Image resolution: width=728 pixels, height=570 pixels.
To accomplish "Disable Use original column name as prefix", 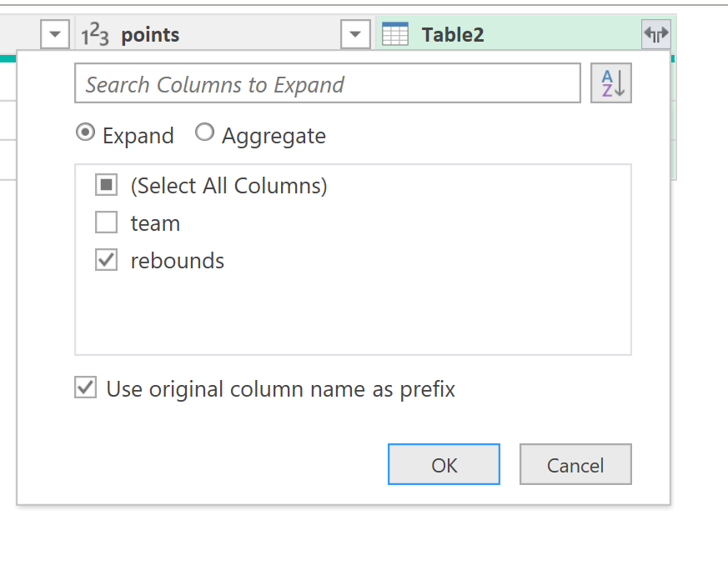I will 84,388.
